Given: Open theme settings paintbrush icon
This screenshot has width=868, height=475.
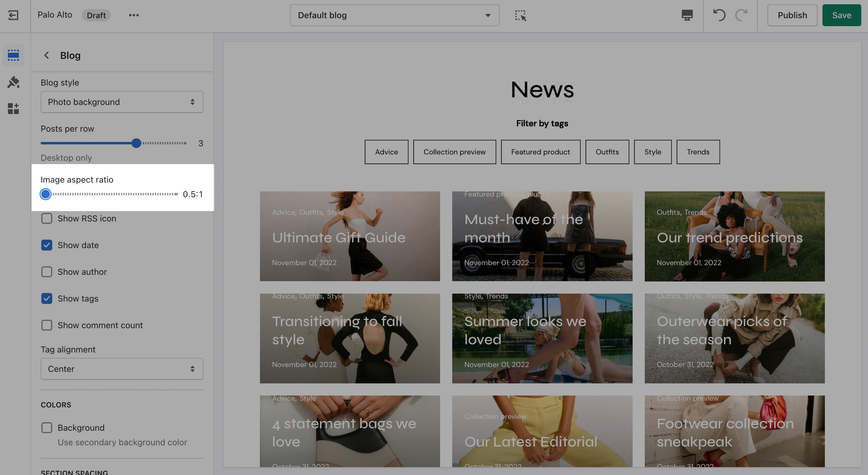Looking at the screenshot, I should pyautogui.click(x=13, y=82).
